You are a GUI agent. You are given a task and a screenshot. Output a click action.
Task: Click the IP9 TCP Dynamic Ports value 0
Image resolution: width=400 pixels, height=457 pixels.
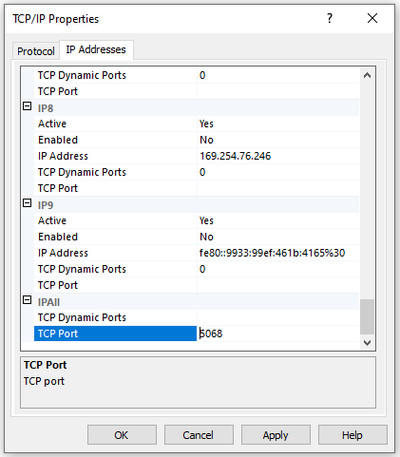[202, 269]
